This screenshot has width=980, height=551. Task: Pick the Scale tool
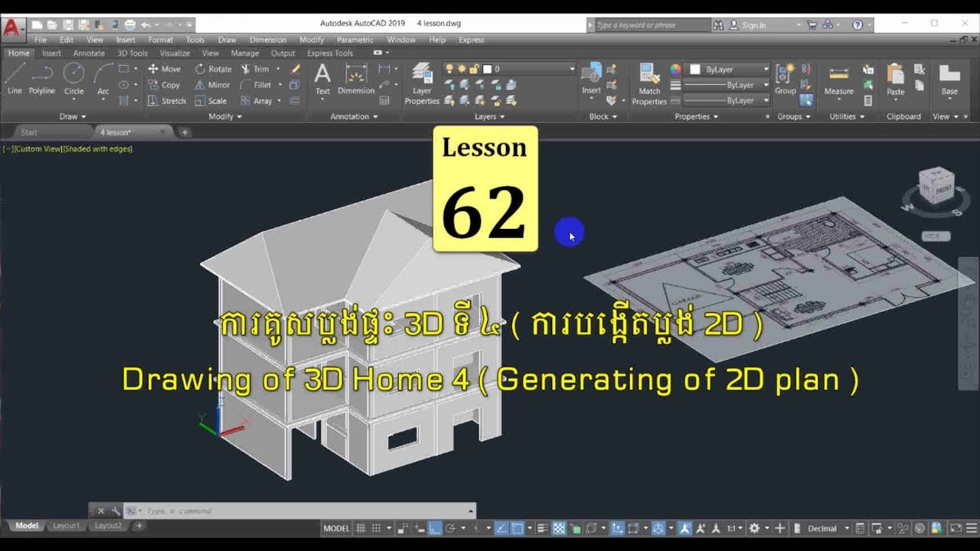click(x=211, y=100)
